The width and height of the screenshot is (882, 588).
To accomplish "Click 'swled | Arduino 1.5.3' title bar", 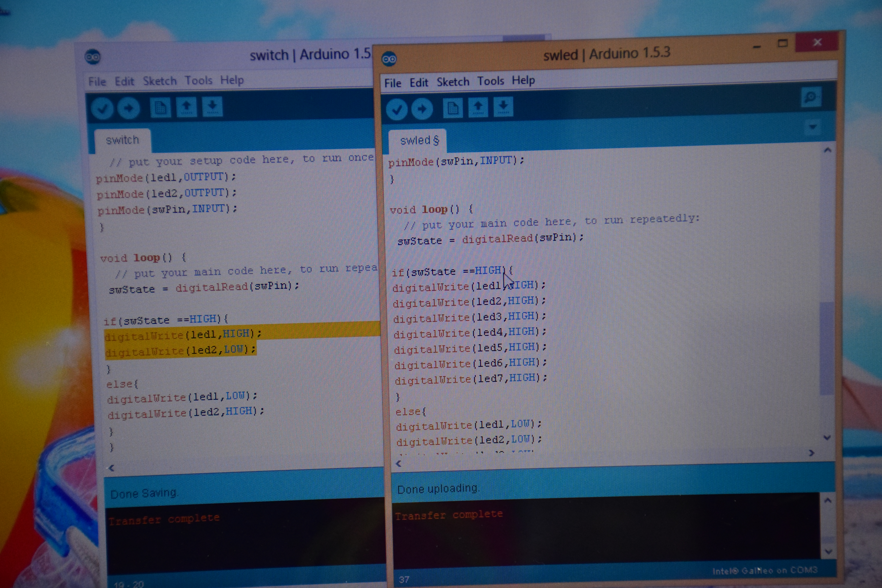I will [x=607, y=54].
